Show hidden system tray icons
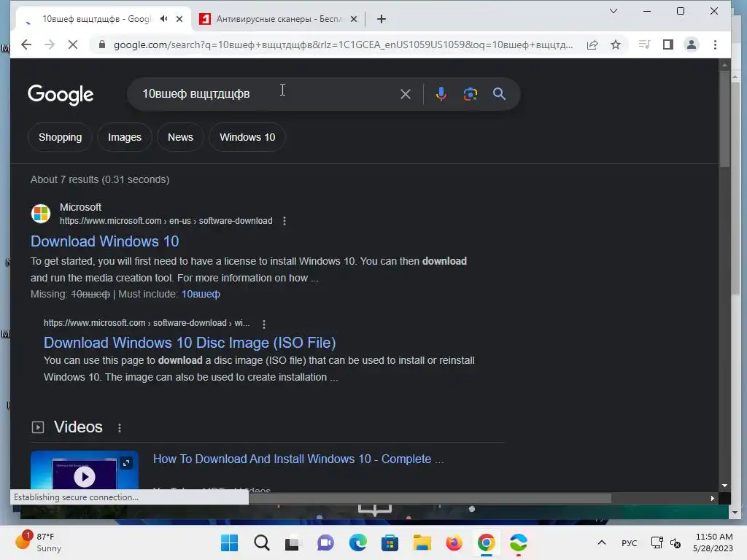The width and height of the screenshot is (747, 560). (x=602, y=542)
